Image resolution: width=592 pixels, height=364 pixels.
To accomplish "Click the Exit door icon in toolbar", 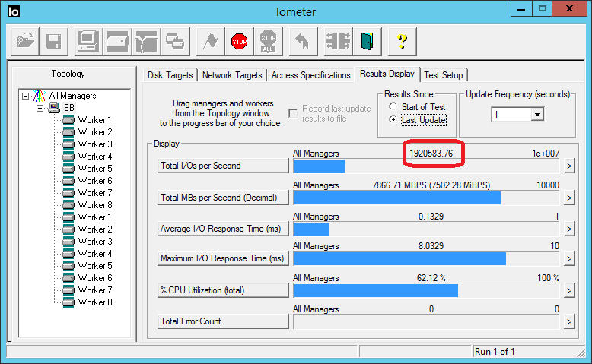I will coord(368,42).
